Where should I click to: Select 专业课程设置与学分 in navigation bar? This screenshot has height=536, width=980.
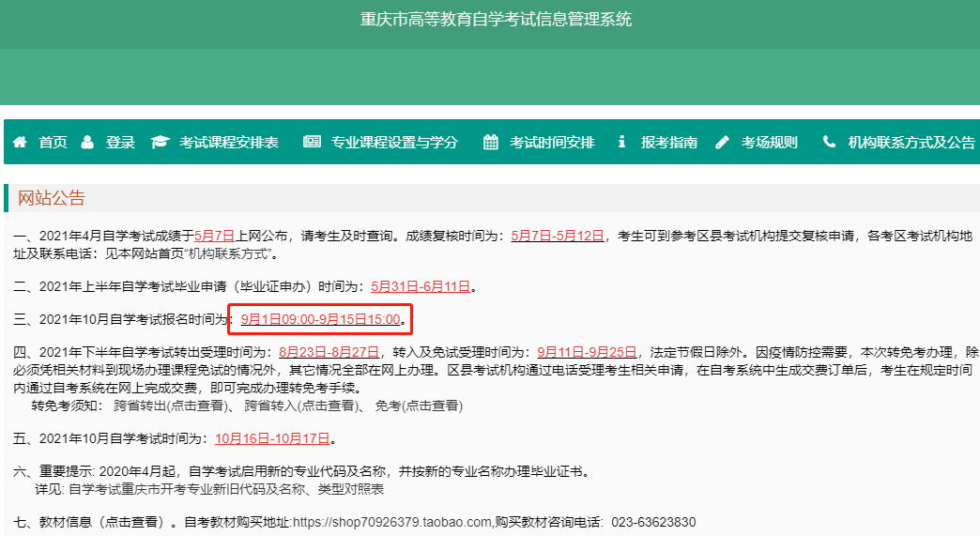(394, 143)
